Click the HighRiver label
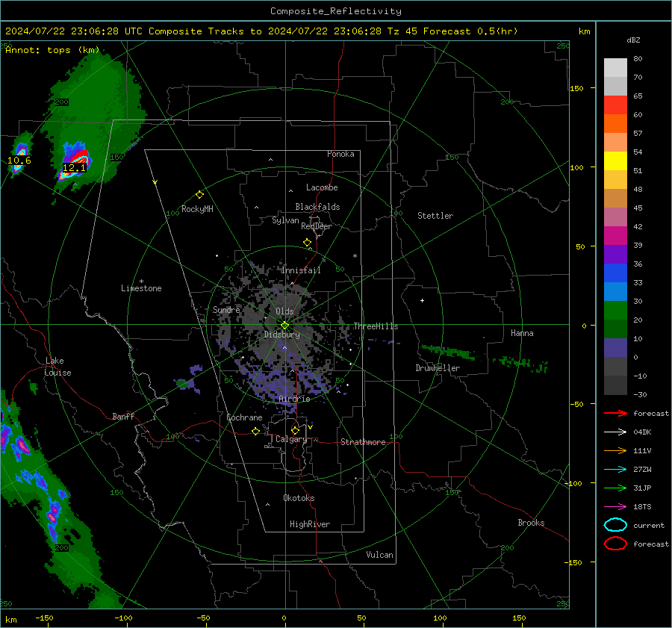The image size is (672, 628). [310, 524]
